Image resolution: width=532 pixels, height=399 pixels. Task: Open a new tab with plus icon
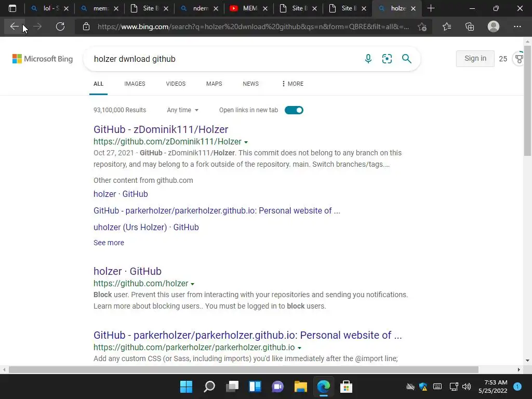(431, 8)
